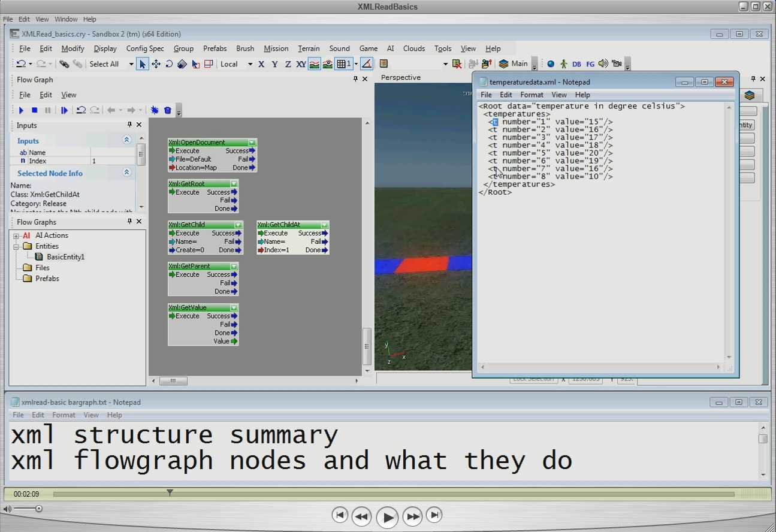The height and width of the screenshot is (532, 776).
Task: Open the Clouds menu in Sandbox
Action: coord(413,49)
